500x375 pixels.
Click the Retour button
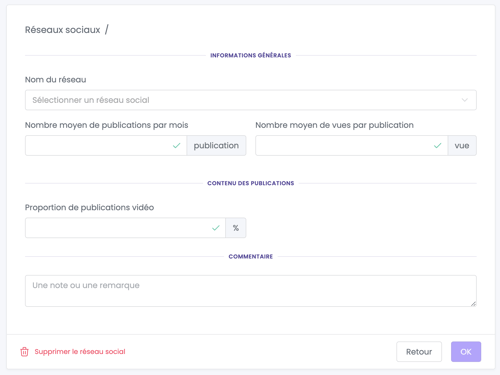click(x=419, y=352)
